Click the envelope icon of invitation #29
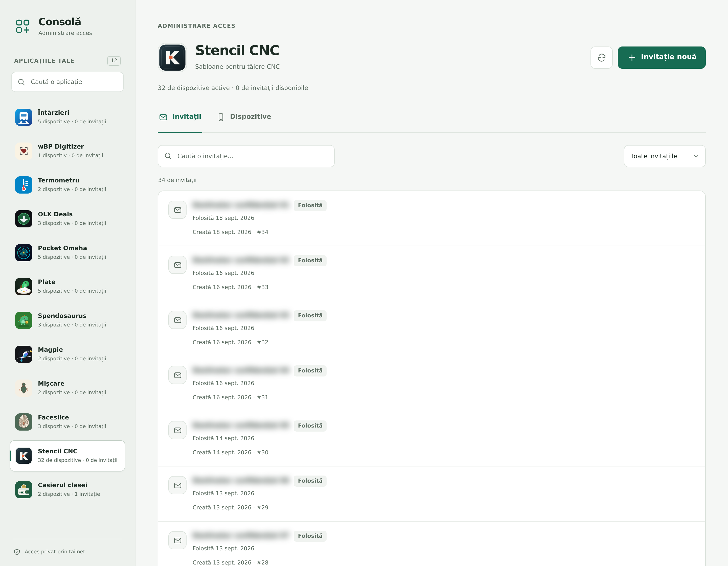Screen dimensions: 728x566 click(177, 485)
